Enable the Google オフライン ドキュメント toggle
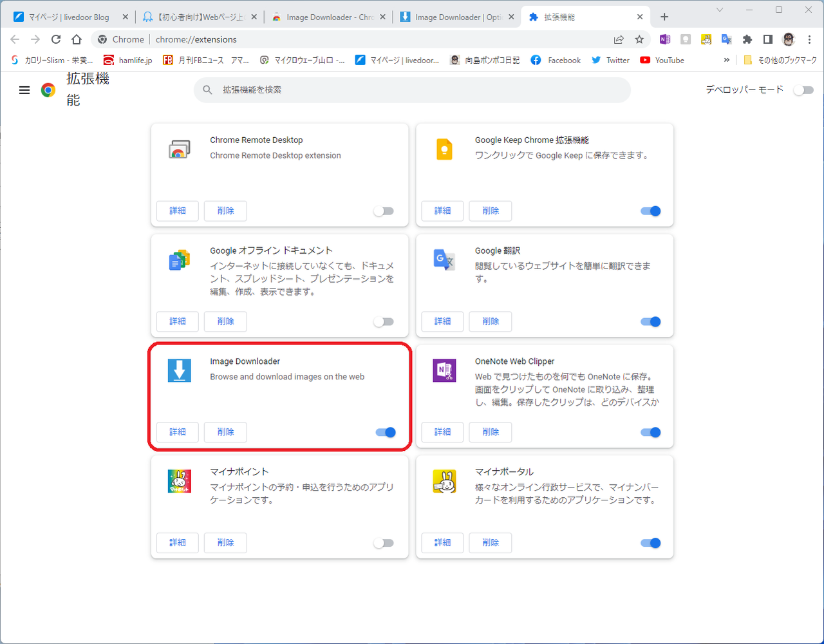 [x=384, y=322]
